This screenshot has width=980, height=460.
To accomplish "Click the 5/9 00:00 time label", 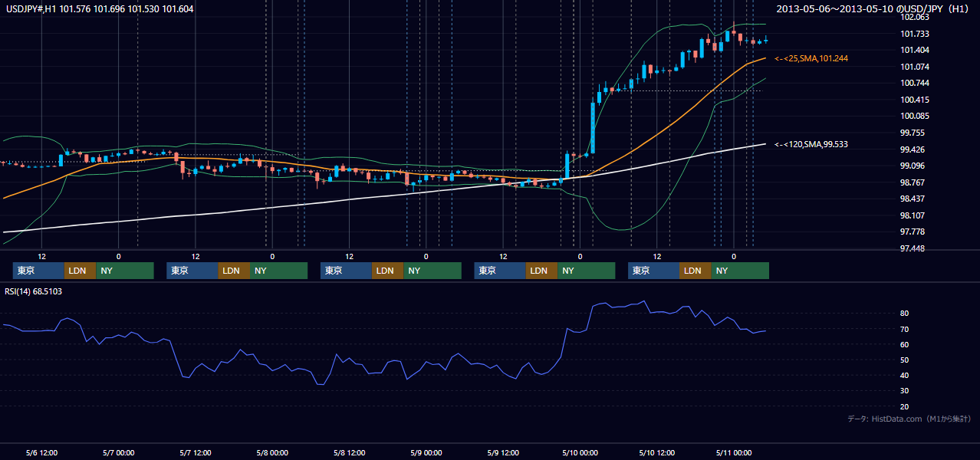I will tap(426, 452).
